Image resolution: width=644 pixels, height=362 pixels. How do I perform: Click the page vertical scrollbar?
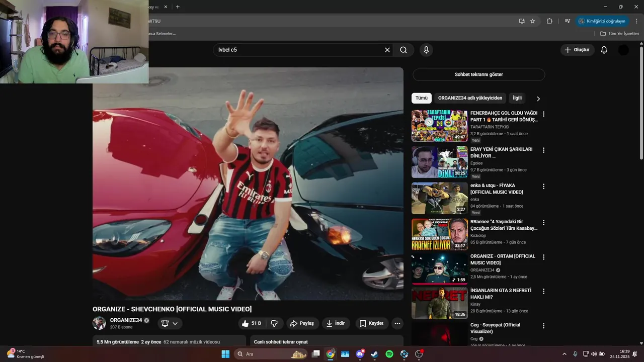pos(641,103)
